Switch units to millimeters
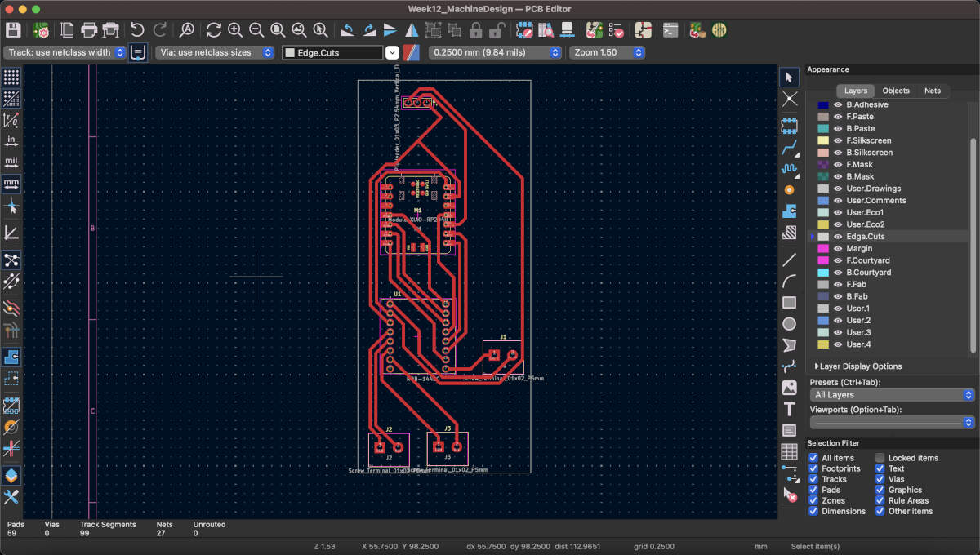980x555 pixels. pos(11,183)
